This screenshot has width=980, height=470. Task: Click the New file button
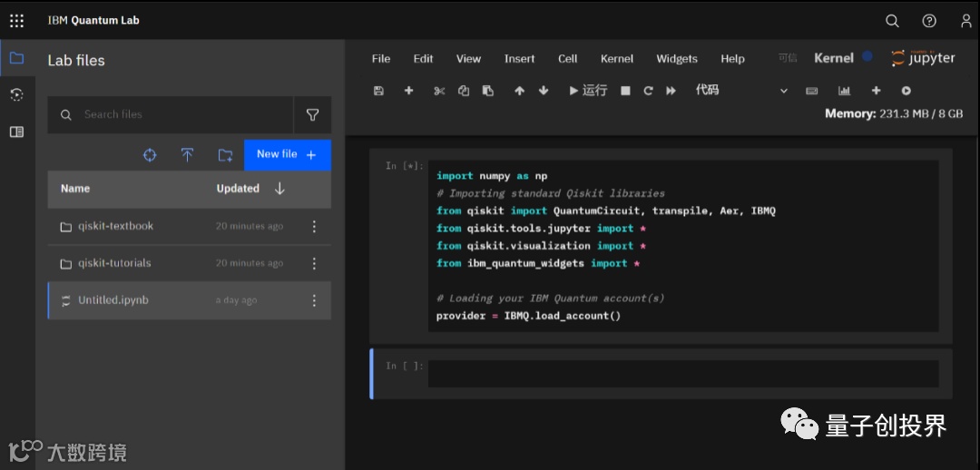pyautogui.click(x=287, y=155)
